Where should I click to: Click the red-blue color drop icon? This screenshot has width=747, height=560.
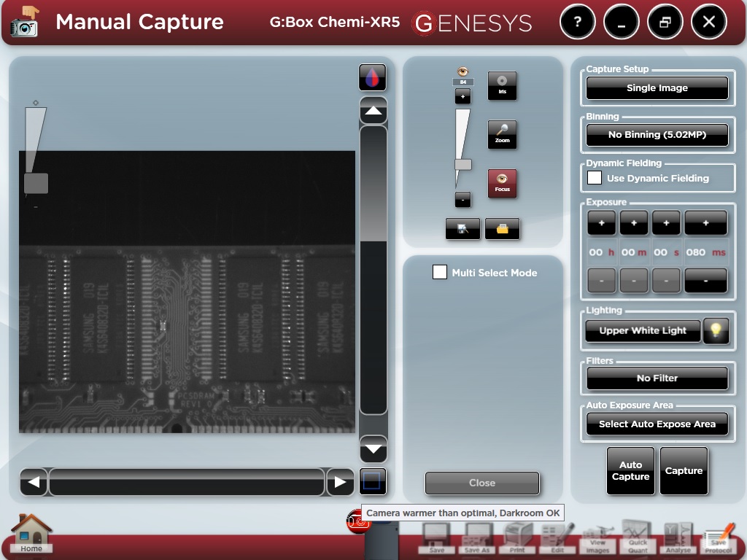pos(373,77)
